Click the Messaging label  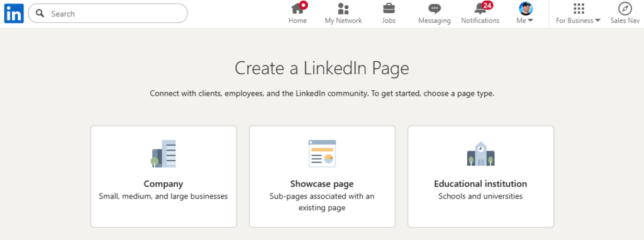click(x=435, y=21)
